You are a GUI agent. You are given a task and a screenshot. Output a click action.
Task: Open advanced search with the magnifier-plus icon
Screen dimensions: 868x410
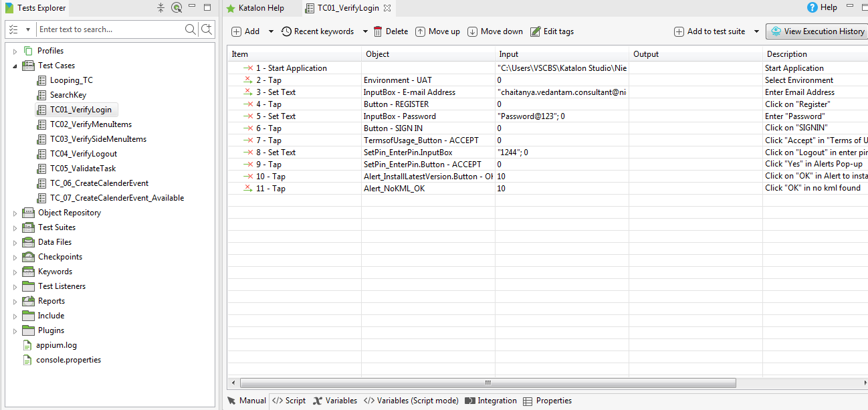(x=207, y=29)
